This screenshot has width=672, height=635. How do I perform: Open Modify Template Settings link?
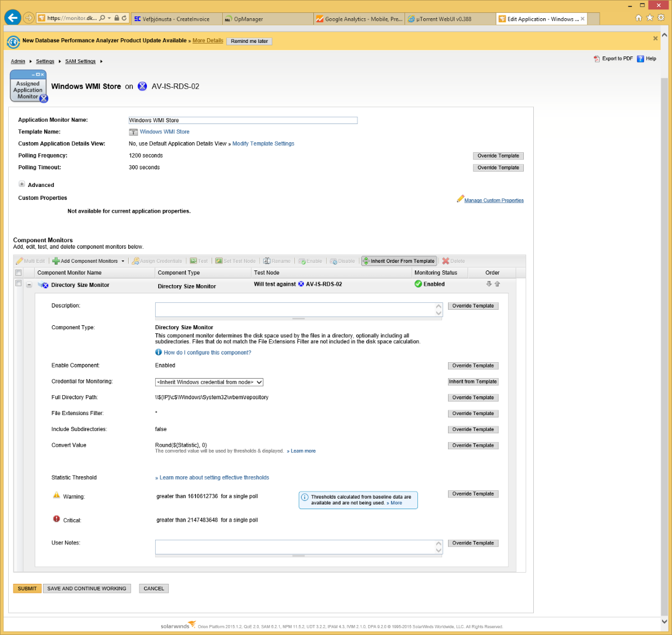pos(263,143)
